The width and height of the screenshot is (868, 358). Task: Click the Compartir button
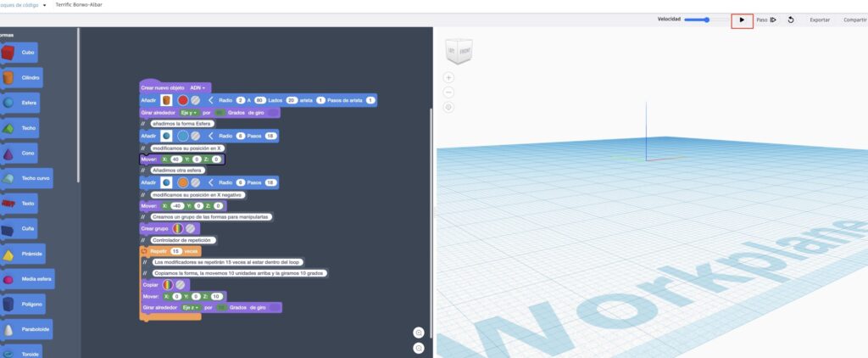tap(854, 20)
